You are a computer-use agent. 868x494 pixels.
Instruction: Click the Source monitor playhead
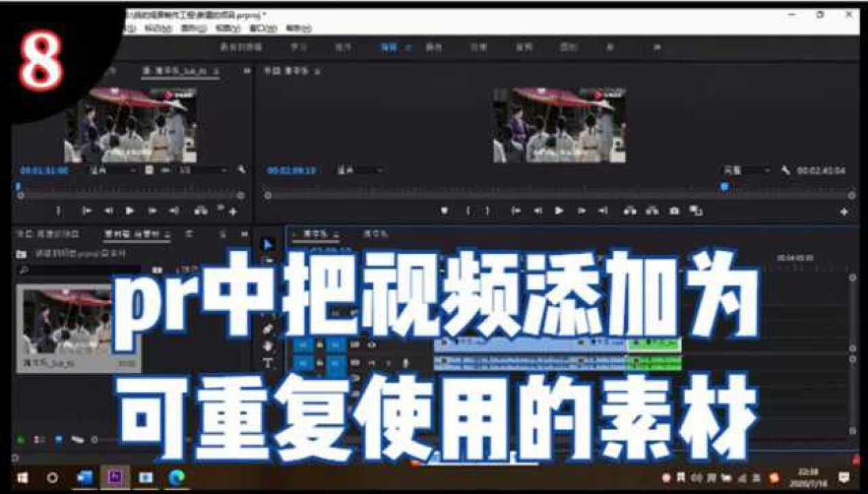click(x=19, y=186)
